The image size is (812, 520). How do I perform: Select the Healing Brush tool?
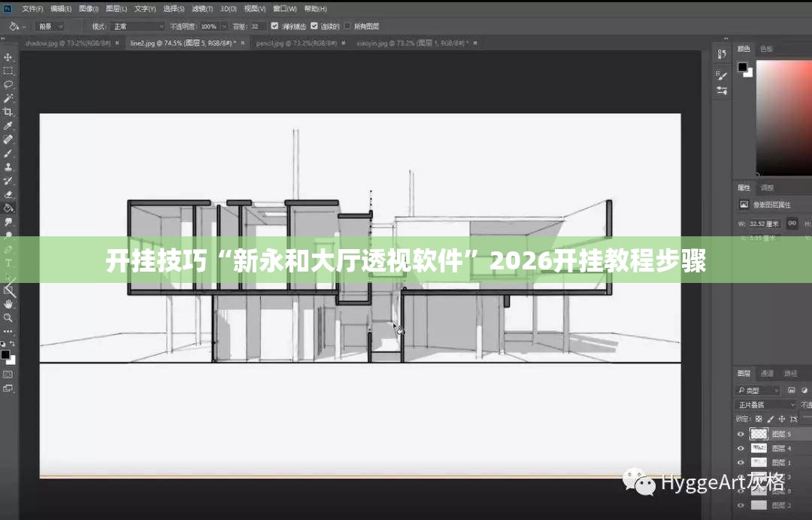click(8, 139)
